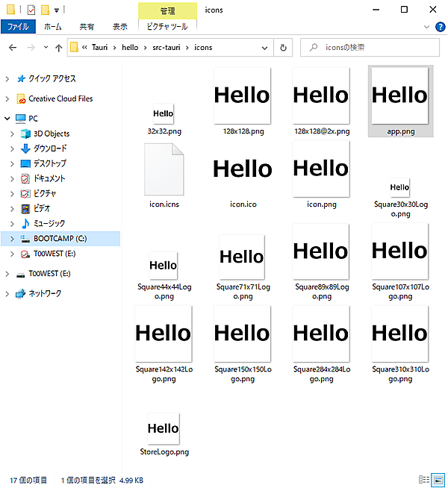Switch to large thumbnails view icon
Image resolution: width=448 pixels, height=488 pixels.
[438, 479]
